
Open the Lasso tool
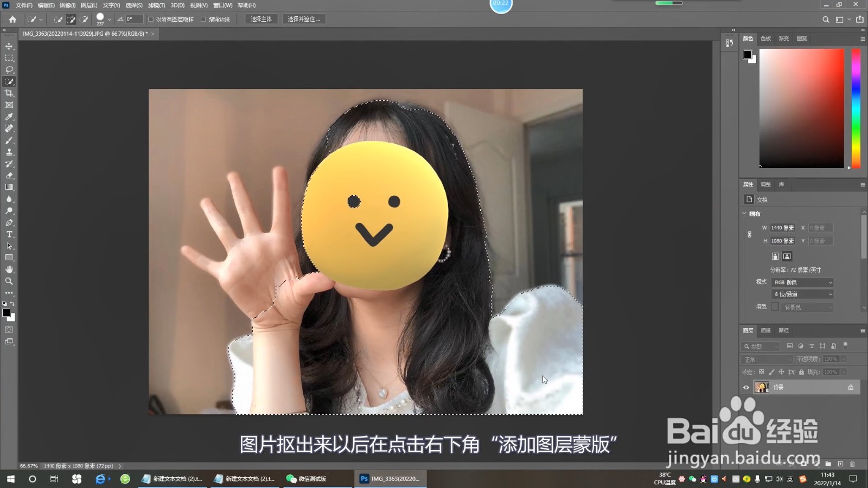click(x=9, y=69)
